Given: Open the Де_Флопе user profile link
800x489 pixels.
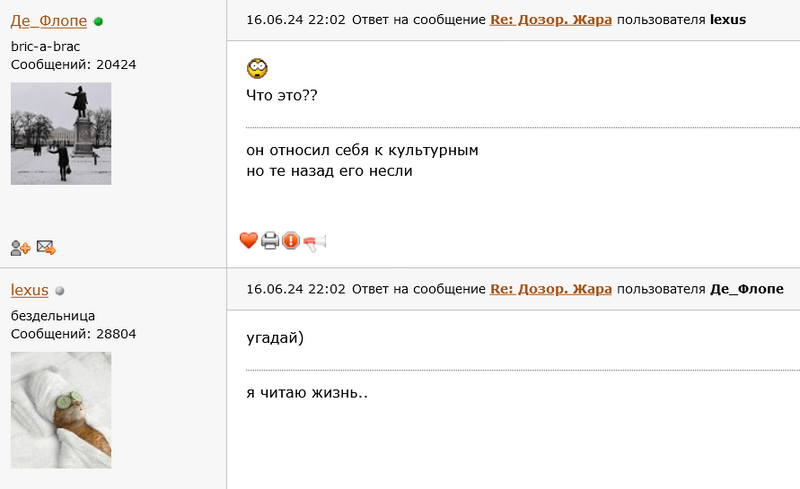Looking at the screenshot, I should point(48,20).
